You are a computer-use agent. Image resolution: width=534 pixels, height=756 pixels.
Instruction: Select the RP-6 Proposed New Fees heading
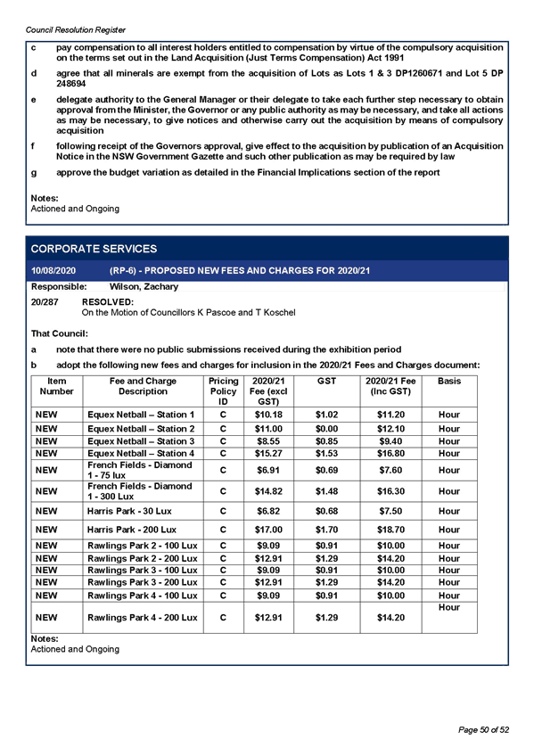tap(240, 270)
